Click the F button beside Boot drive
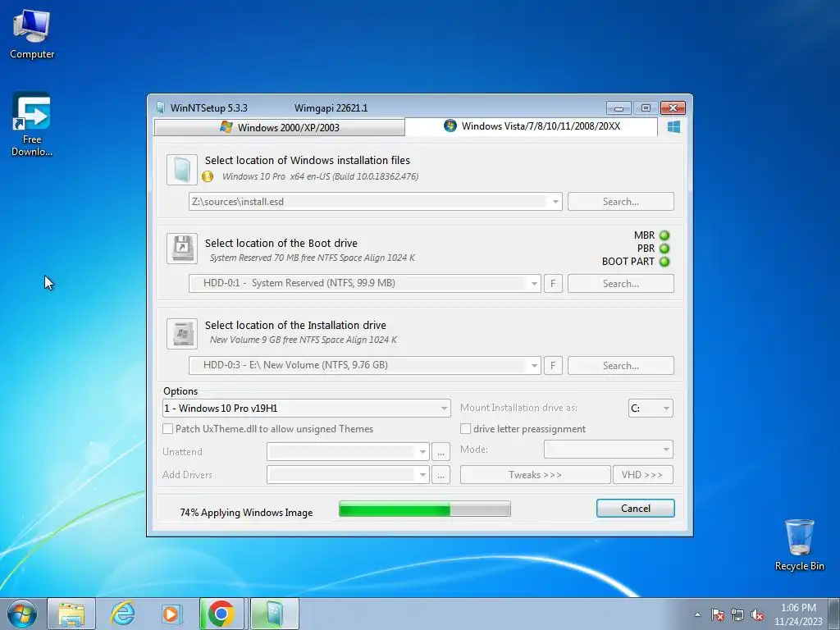 (x=553, y=284)
